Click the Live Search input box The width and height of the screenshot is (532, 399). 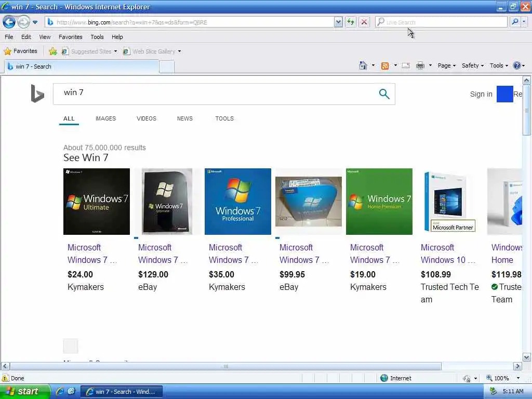tap(441, 22)
